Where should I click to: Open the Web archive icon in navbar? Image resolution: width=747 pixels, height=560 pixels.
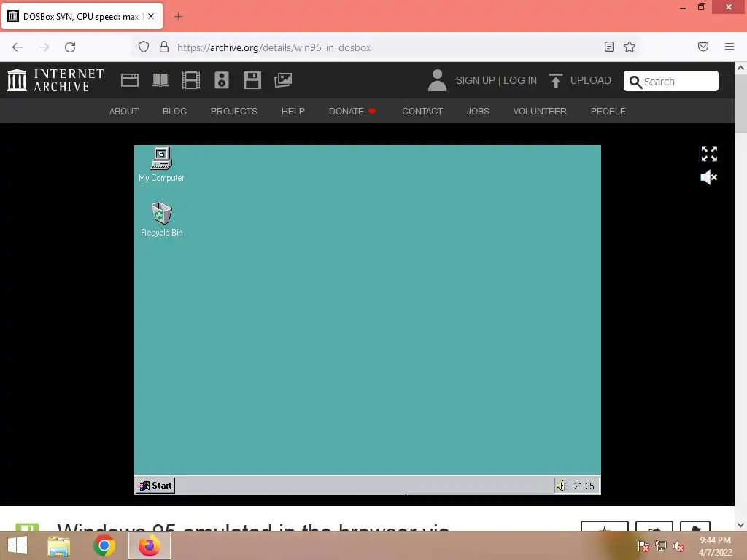tap(130, 80)
